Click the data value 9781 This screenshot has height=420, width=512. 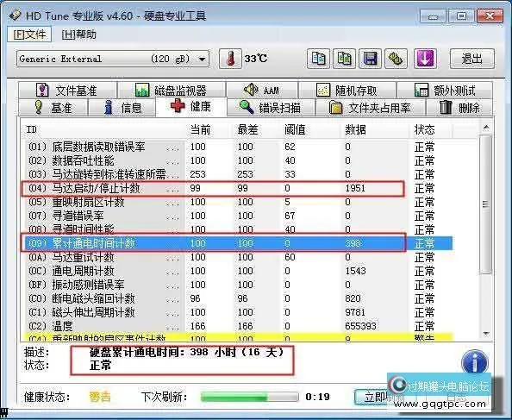[x=355, y=312]
